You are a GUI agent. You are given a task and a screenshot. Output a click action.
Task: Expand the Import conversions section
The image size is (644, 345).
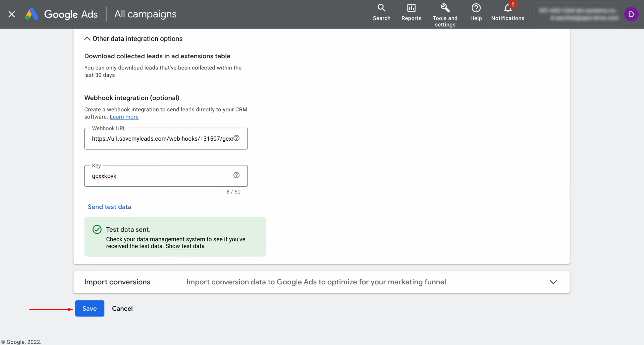point(553,282)
